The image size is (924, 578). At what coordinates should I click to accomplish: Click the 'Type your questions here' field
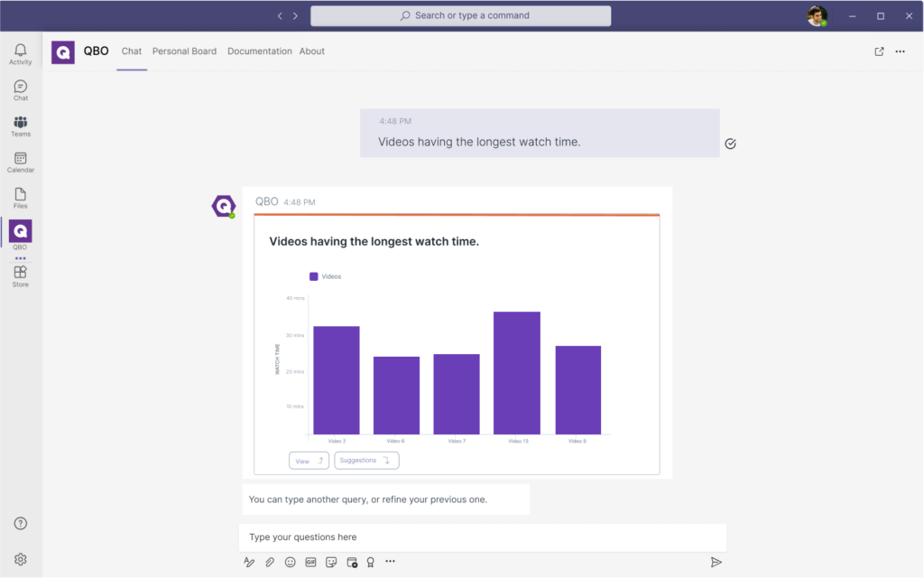482,537
